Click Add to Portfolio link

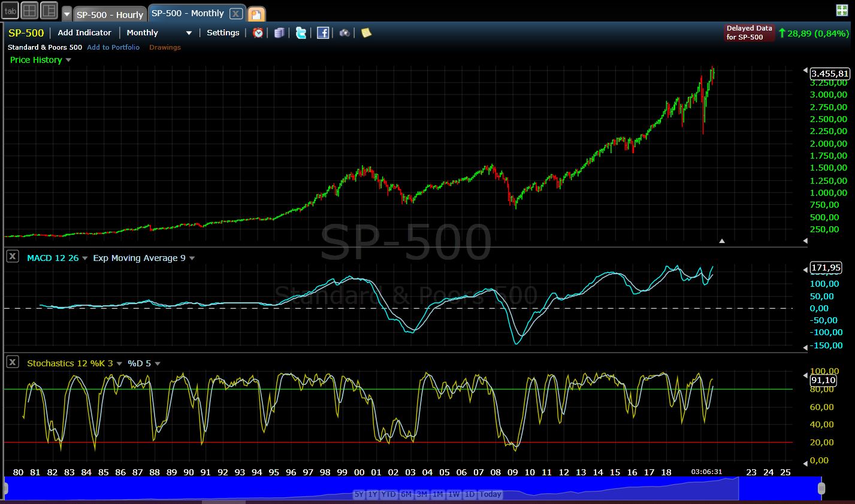click(x=113, y=47)
